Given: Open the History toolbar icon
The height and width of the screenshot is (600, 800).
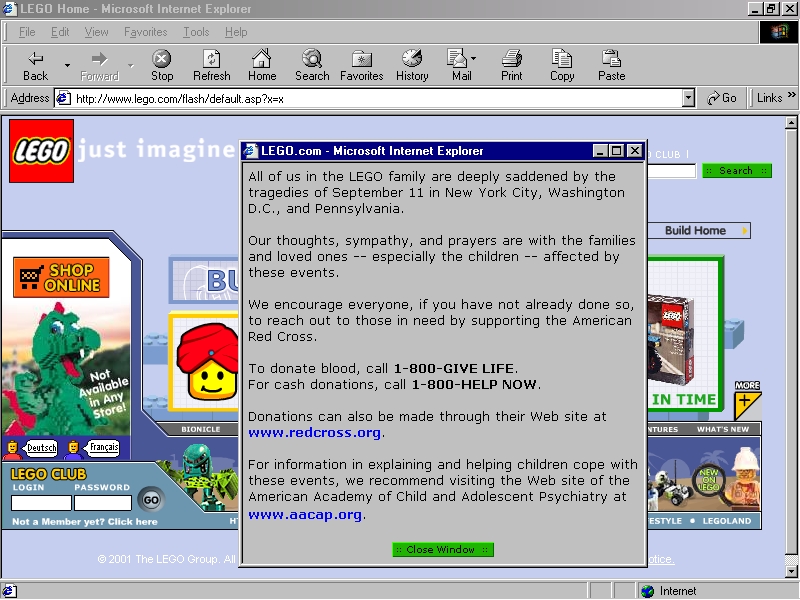Looking at the screenshot, I should pos(412,65).
